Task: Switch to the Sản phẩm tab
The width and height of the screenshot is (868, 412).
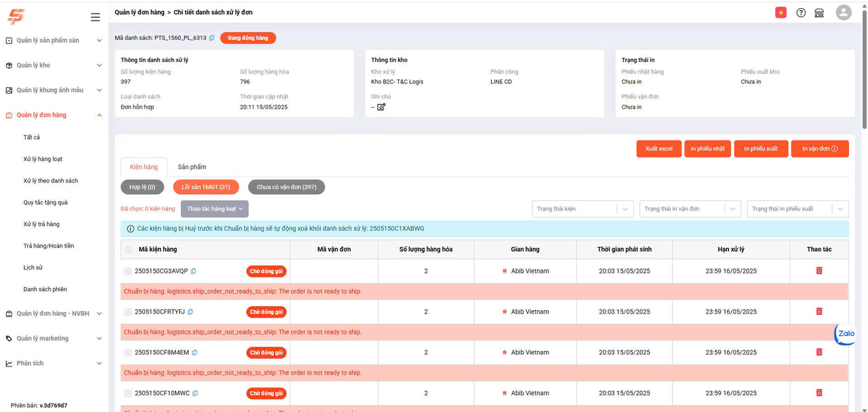Action: 192,167
